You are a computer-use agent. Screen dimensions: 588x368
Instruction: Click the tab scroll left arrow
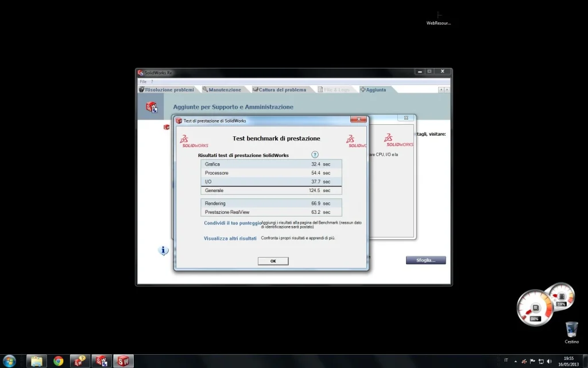tap(441, 90)
